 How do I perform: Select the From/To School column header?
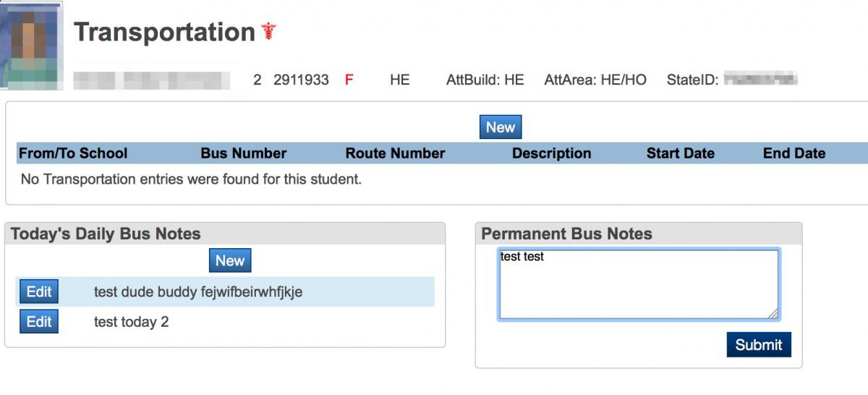(73, 153)
